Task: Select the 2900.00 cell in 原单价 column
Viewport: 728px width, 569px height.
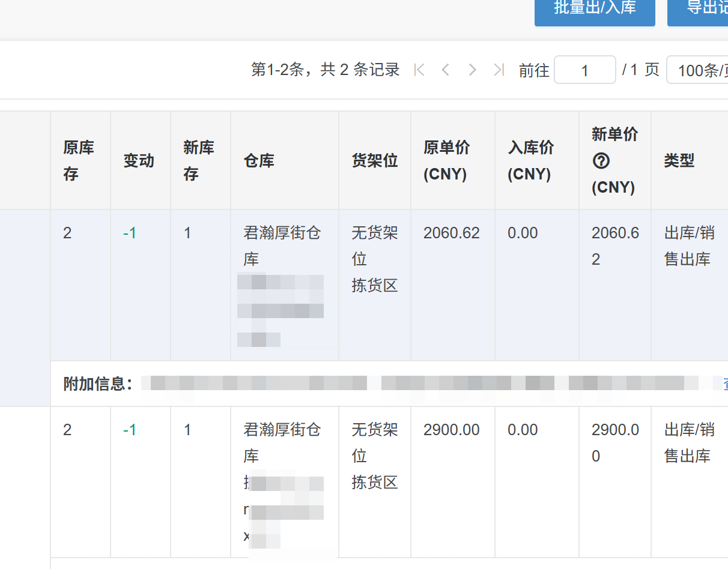Action: click(x=451, y=430)
